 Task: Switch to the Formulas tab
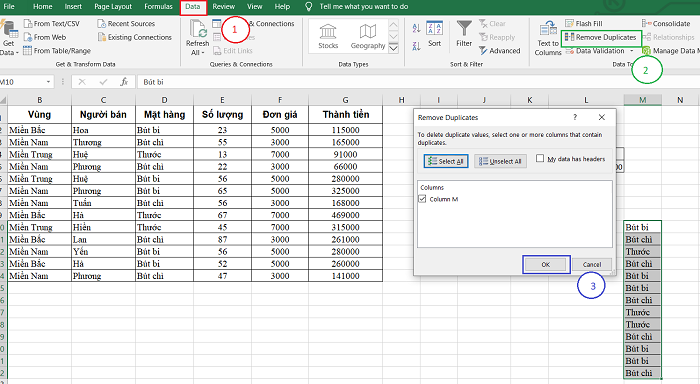158,7
